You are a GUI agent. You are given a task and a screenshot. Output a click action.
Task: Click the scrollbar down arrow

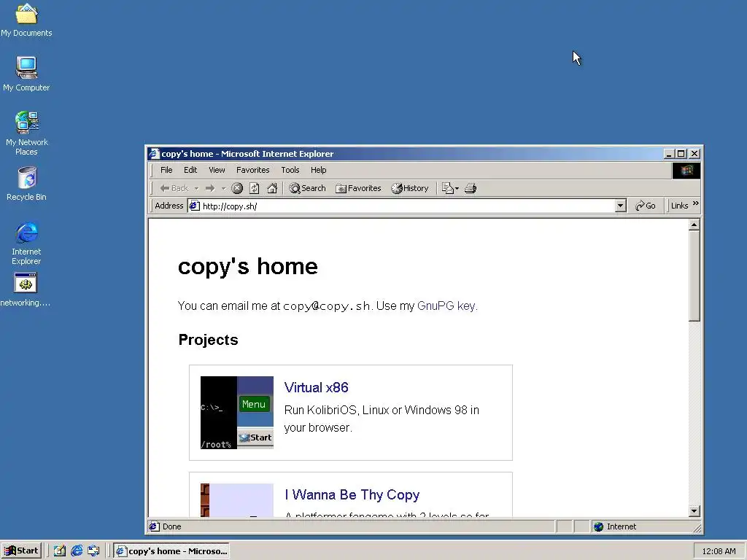[x=694, y=511]
